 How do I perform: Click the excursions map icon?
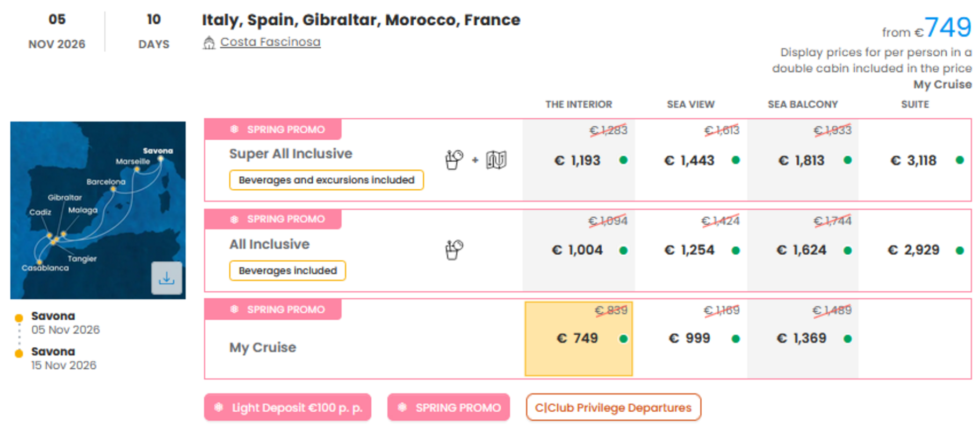coord(496,160)
